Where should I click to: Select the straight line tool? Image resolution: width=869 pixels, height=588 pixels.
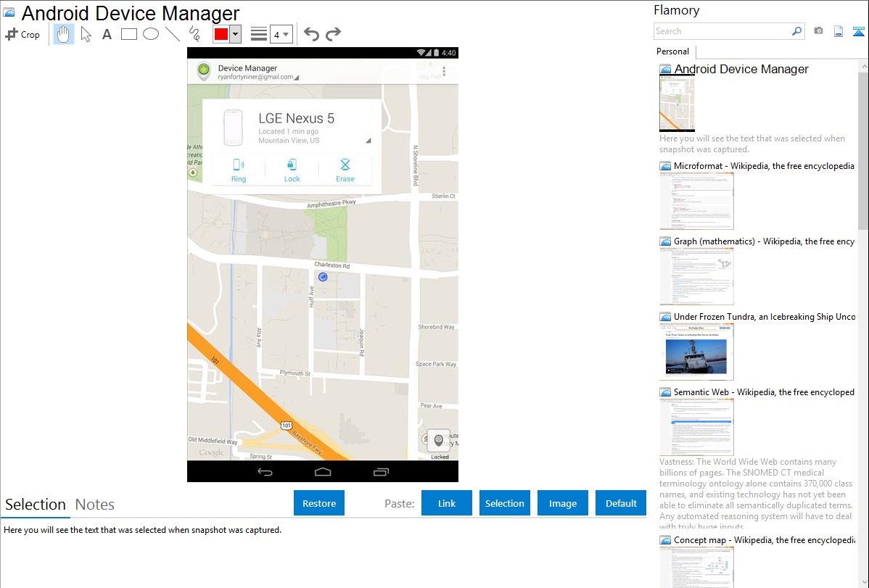[173, 34]
